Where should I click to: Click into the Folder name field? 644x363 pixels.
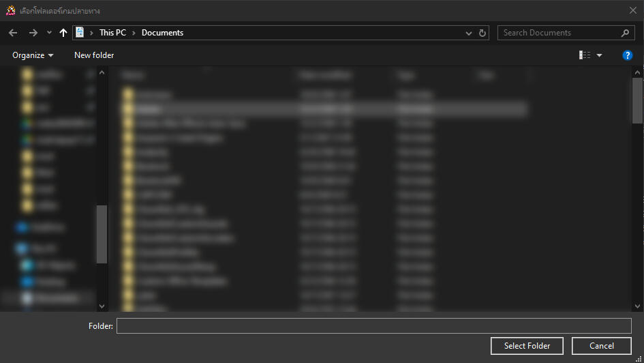pyautogui.click(x=373, y=326)
